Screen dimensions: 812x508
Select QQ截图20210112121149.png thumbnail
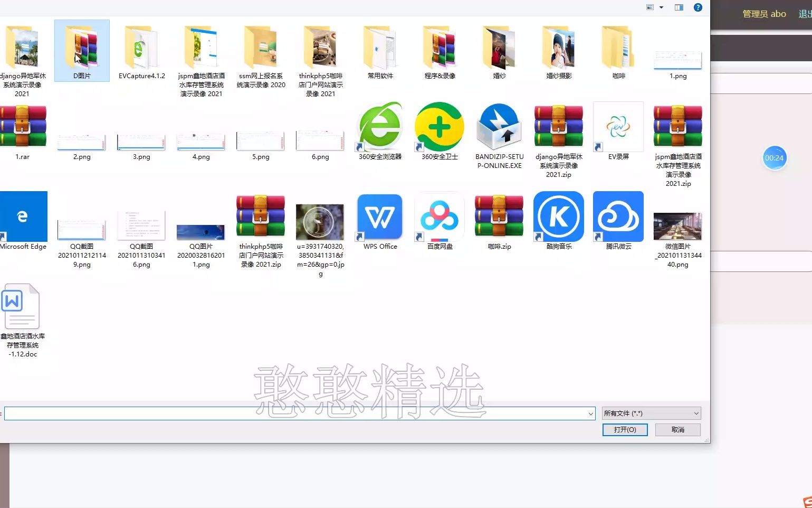click(x=82, y=243)
